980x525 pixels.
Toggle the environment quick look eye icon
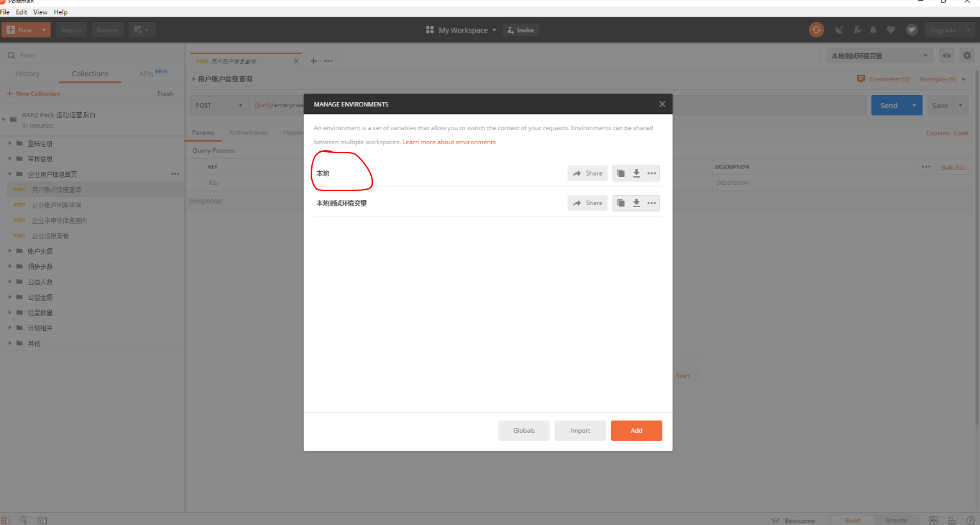point(946,55)
